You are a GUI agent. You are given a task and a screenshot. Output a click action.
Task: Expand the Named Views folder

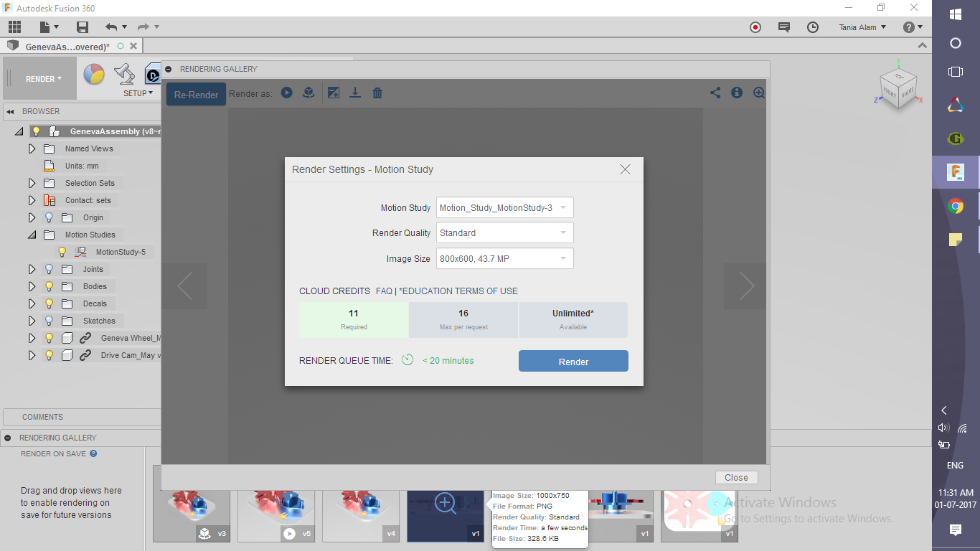pyautogui.click(x=32, y=149)
